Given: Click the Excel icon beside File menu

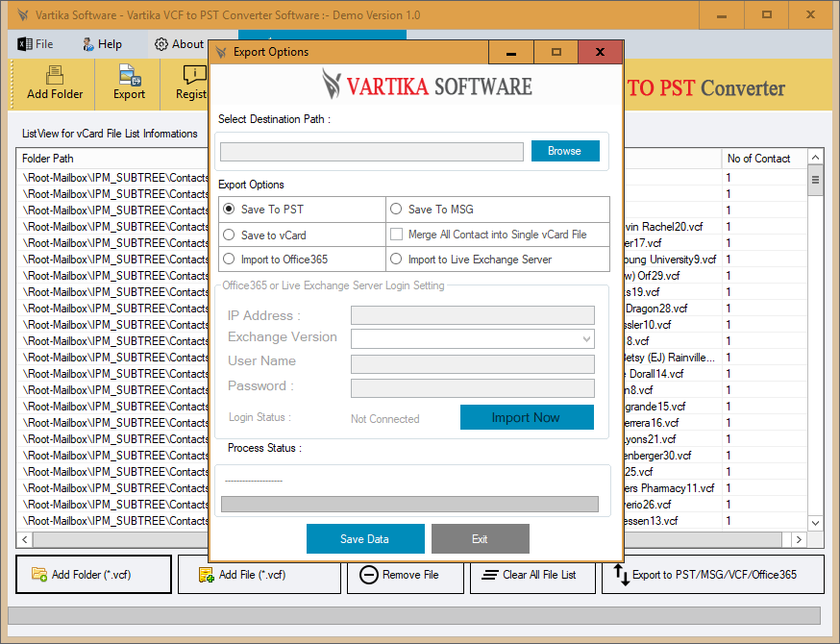Looking at the screenshot, I should [25, 44].
